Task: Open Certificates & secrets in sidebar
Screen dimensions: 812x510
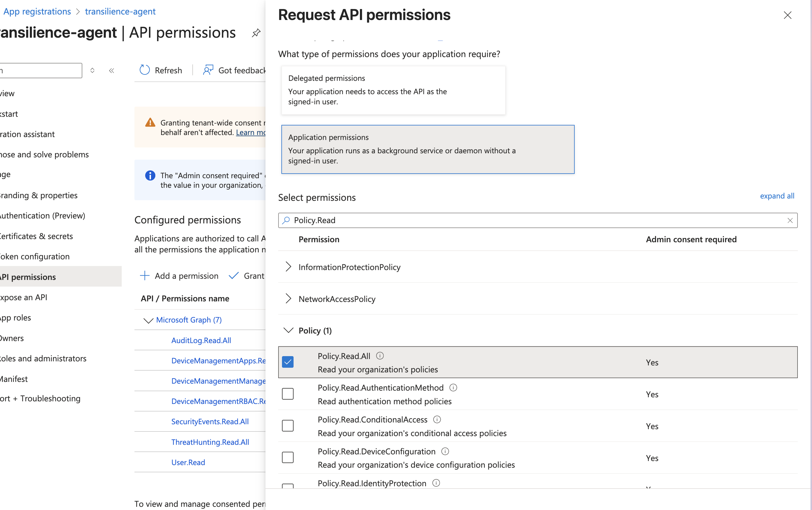Action: [x=37, y=236]
